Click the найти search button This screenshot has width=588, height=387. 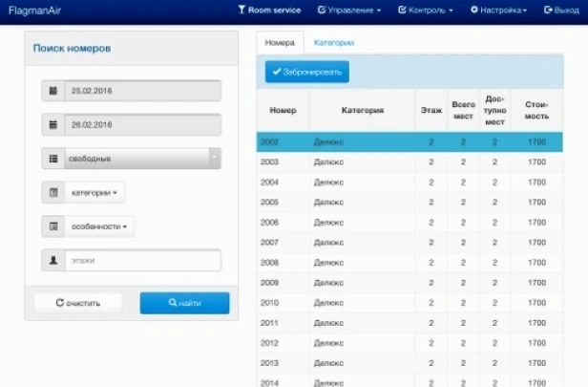(184, 303)
